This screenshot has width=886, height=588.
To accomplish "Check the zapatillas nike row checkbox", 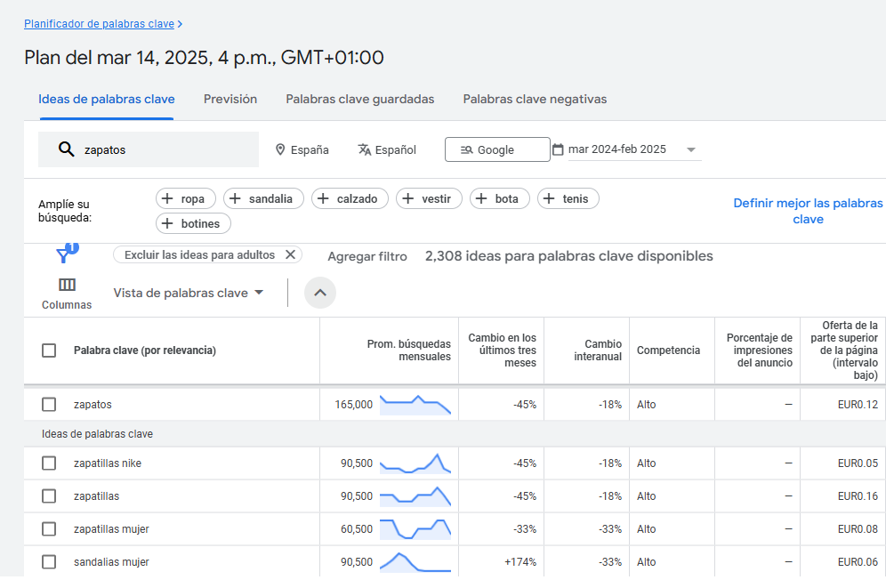I will 49,463.
